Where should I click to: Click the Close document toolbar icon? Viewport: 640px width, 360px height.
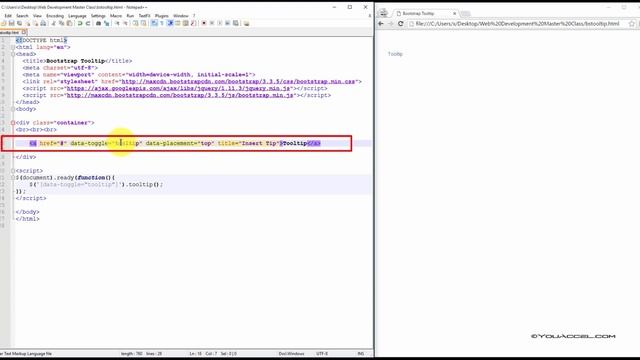coord(28,23)
